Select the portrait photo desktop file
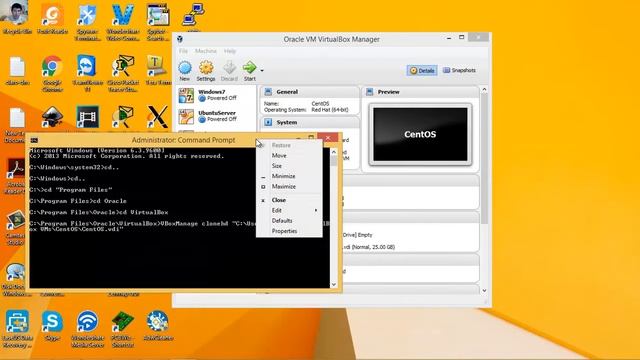Image resolution: width=640 pixels, height=360 pixels. [16, 18]
